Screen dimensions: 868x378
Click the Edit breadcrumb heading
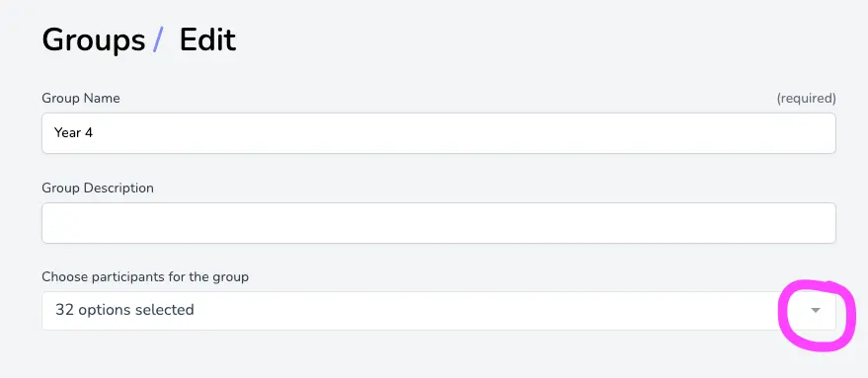click(x=207, y=40)
